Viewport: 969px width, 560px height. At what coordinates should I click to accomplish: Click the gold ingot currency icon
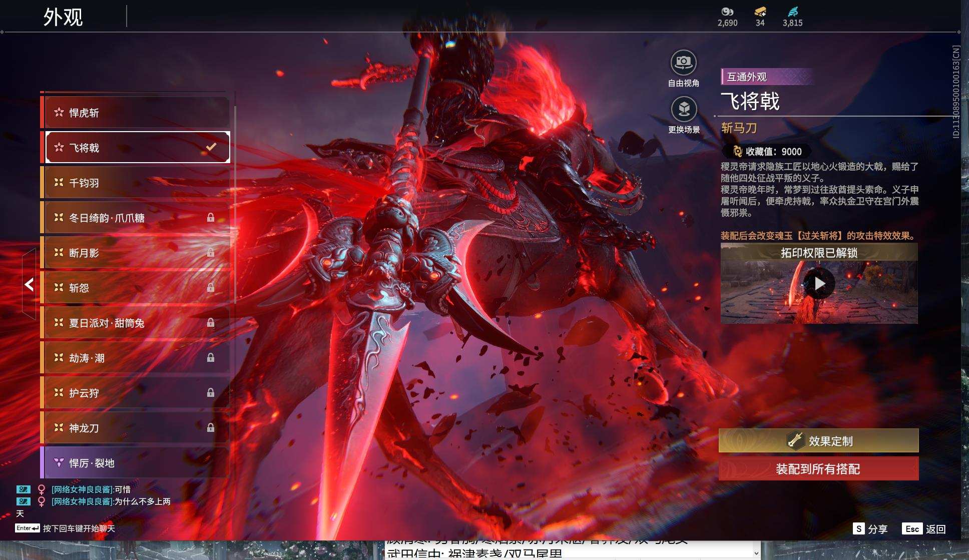coord(760,12)
